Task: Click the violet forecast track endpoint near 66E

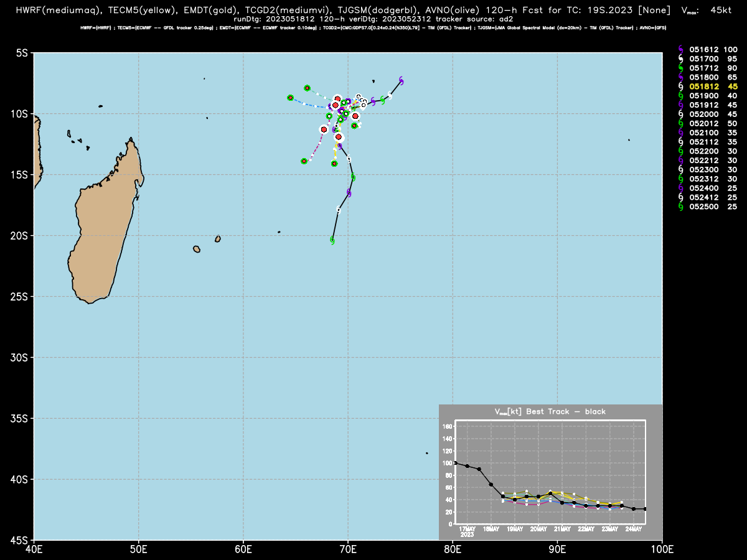Action: click(304, 161)
